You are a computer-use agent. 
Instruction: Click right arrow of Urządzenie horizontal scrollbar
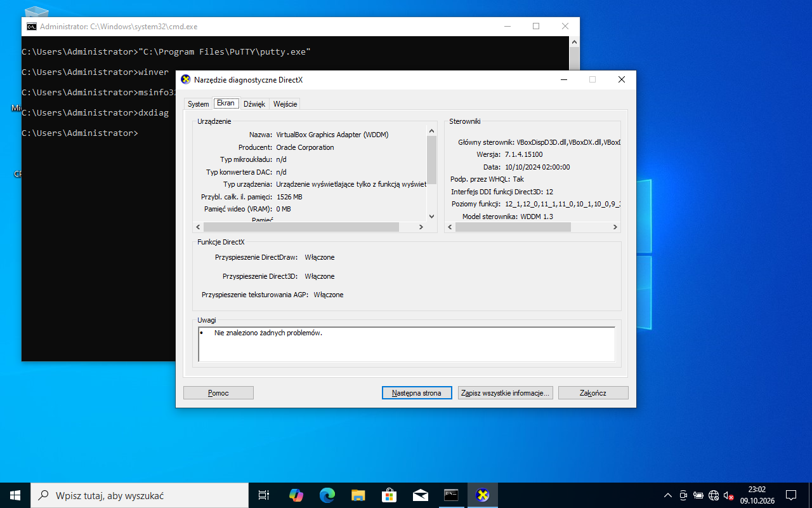click(x=421, y=227)
